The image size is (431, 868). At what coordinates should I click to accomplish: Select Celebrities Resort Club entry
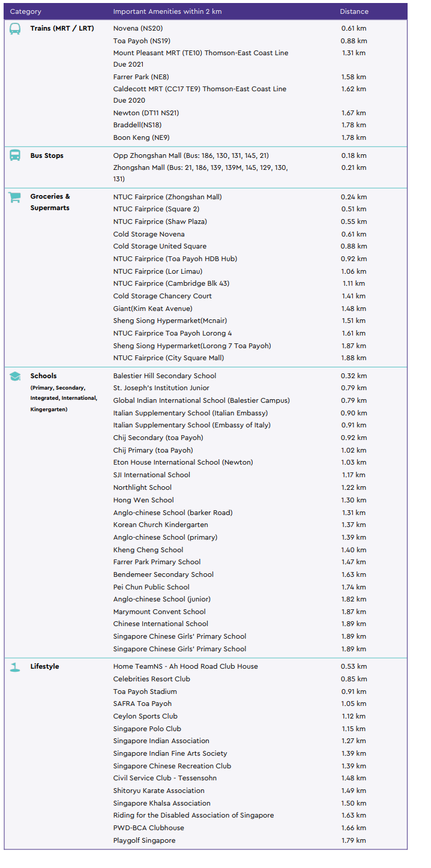[x=152, y=679]
